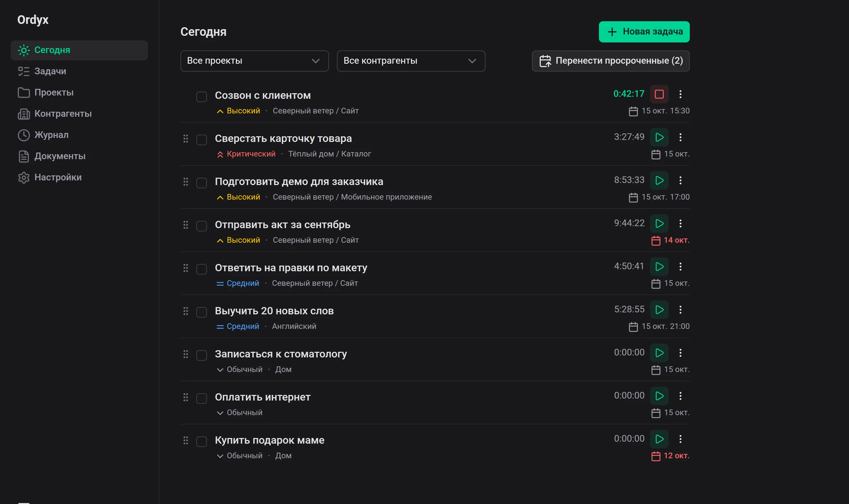The image size is (849, 504).
Task: Open the Все проекты dropdown
Action: click(254, 61)
